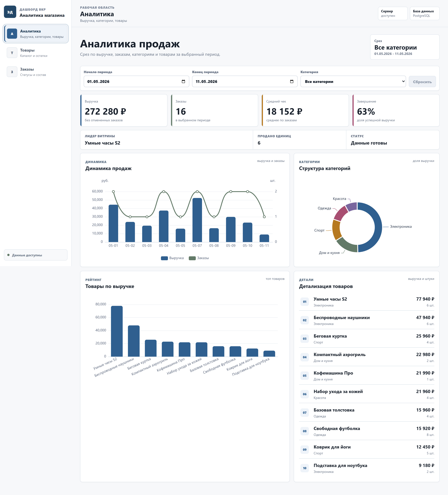Screen dimensions: 448x495
Task: Open calendar picker in Начало периода field
Action: pyautogui.click(x=183, y=82)
